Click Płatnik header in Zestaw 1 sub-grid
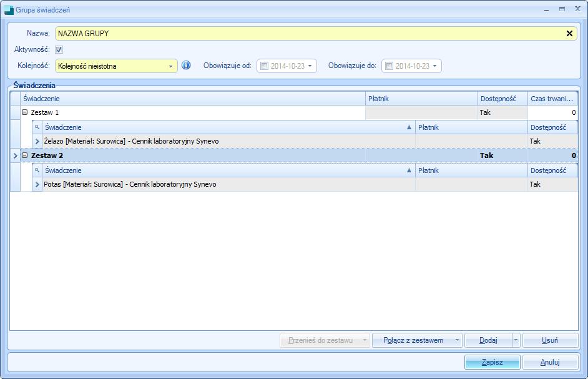This screenshot has height=379, width=588. [471, 127]
